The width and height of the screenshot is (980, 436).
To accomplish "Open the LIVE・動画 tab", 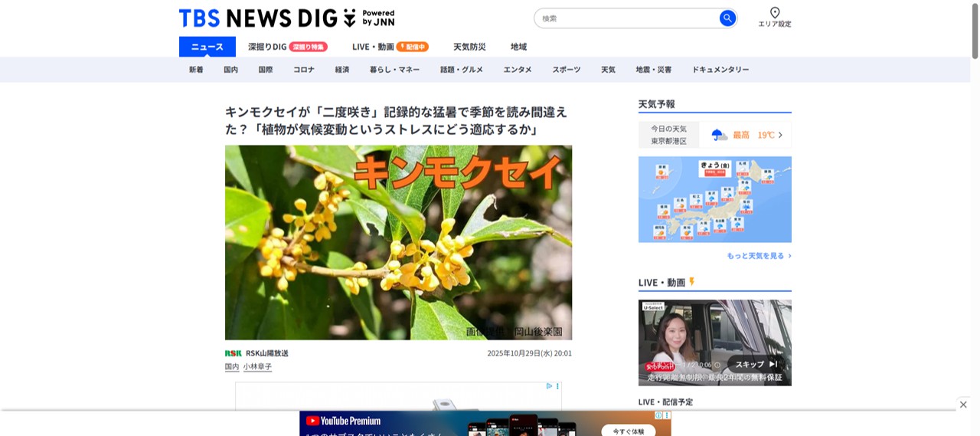I will click(373, 47).
